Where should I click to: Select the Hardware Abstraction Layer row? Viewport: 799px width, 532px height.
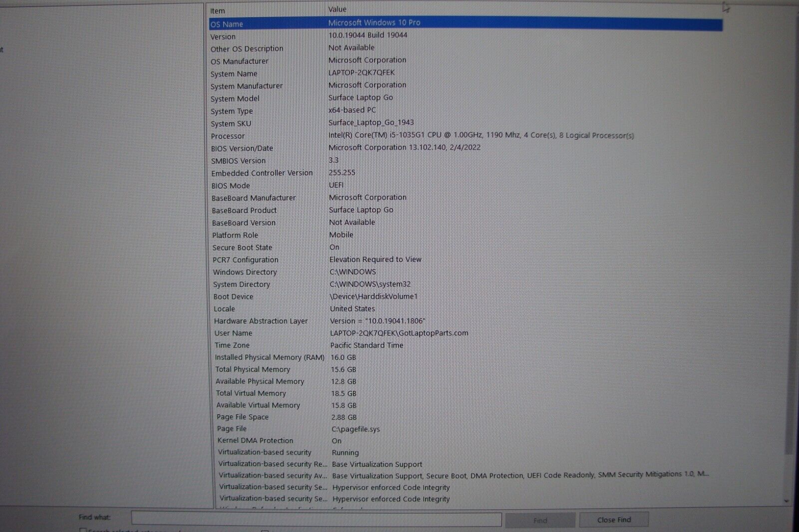465,321
